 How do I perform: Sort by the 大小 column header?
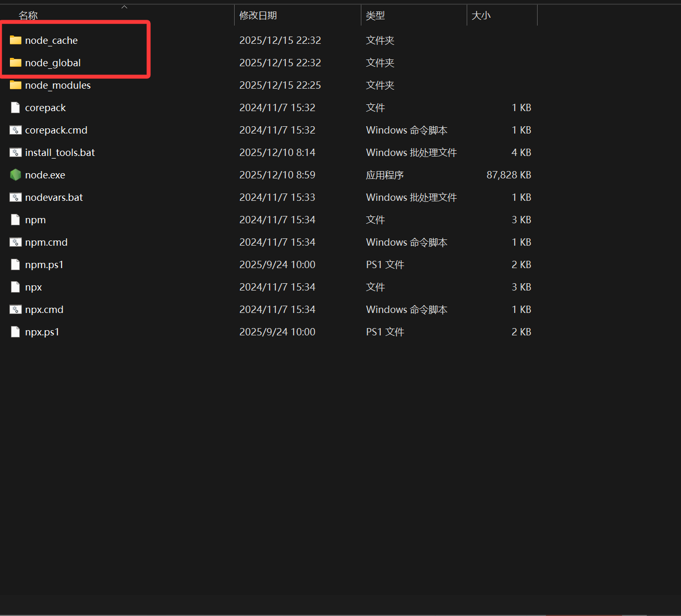coord(481,16)
